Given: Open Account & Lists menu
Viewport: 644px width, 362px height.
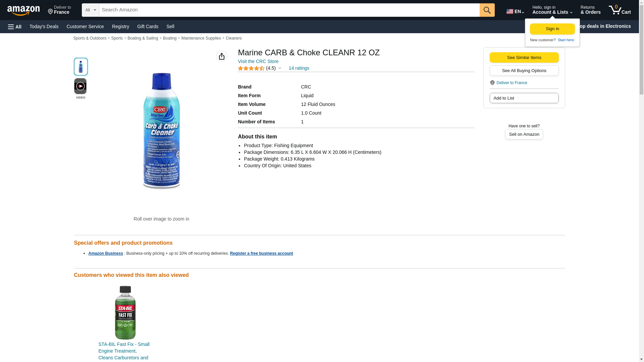Looking at the screenshot, I should [552, 10].
